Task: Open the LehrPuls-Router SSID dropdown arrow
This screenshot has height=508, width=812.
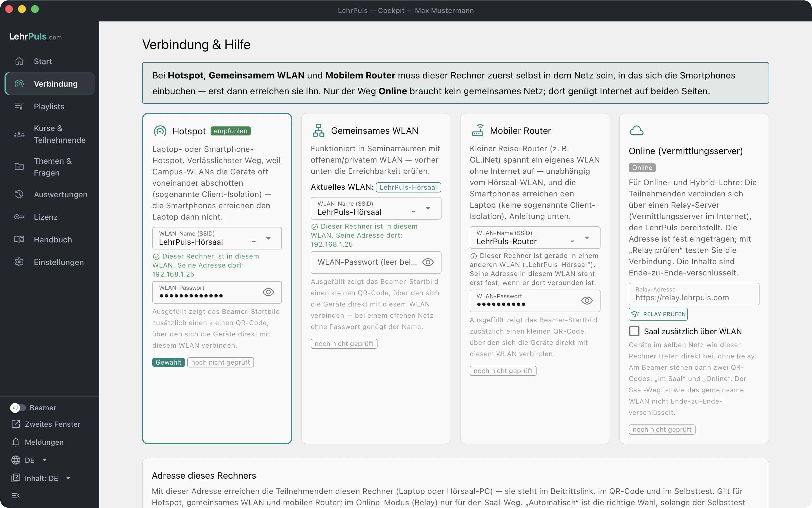Action: click(x=587, y=238)
